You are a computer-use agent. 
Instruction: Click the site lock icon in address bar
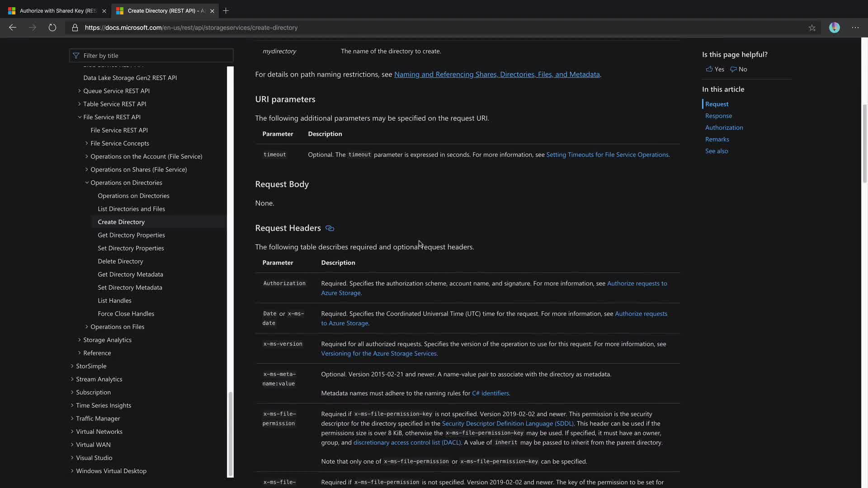coord(75,28)
